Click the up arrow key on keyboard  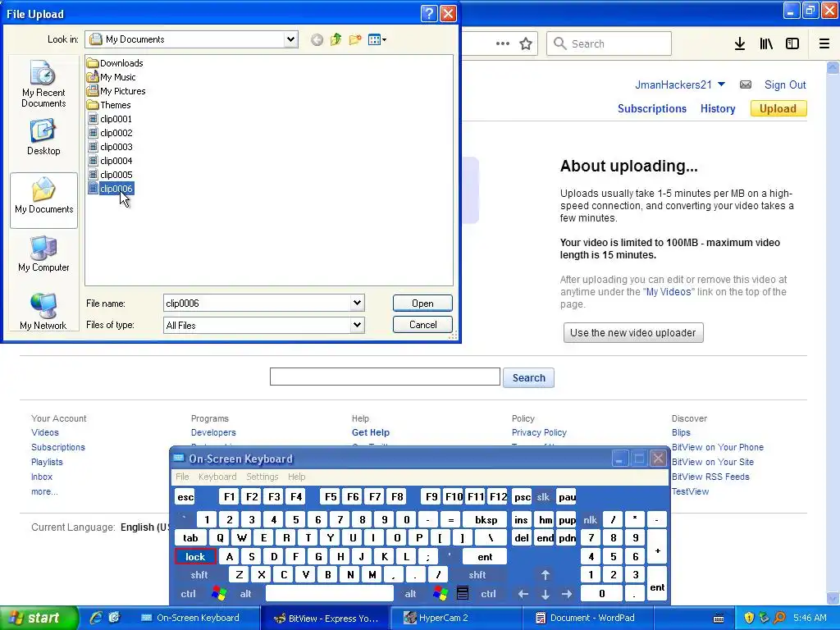(x=546, y=575)
